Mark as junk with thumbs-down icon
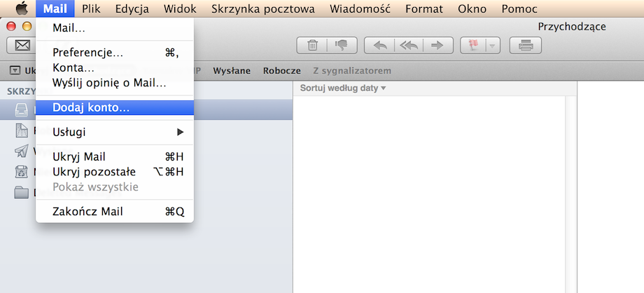Screen dimensions: 644x293 [x=342, y=46]
